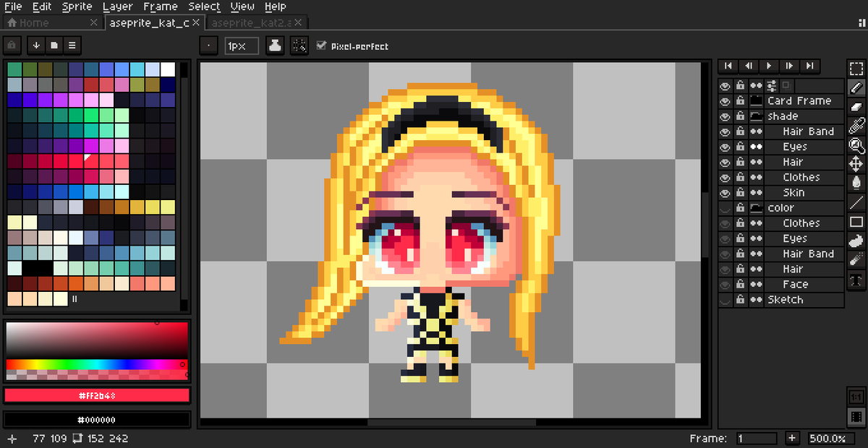This screenshot has height=448, width=868.
Task: Open the File menu
Action: (x=13, y=7)
